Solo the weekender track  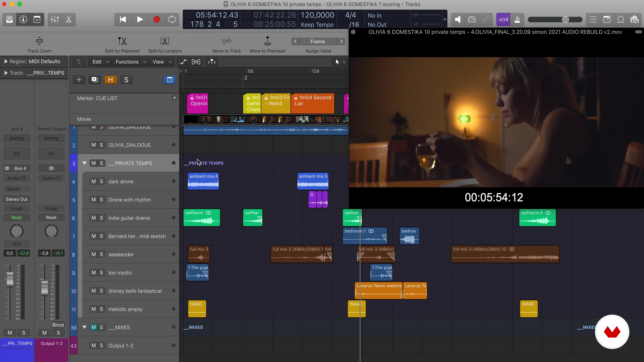pyautogui.click(x=101, y=254)
